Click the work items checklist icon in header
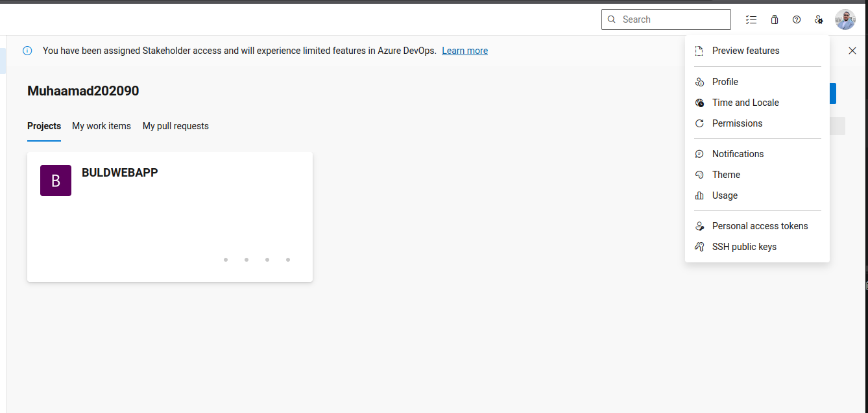Screen dimensions: 868x413 click(x=751, y=19)
